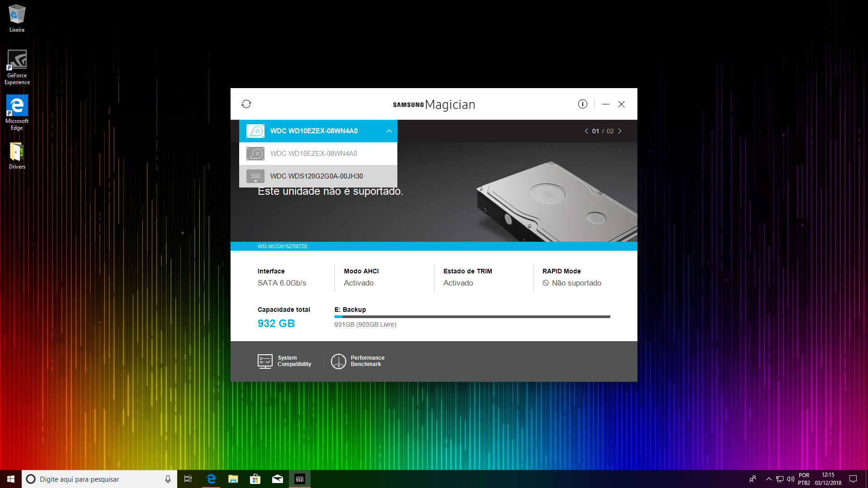This screenshot has height=488, width=868.
Task: Open Task View on the taskbar
Action: 188,479
